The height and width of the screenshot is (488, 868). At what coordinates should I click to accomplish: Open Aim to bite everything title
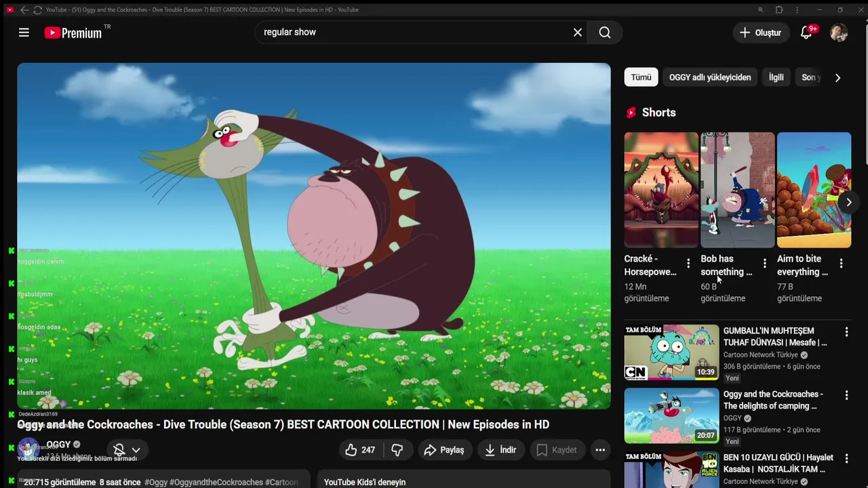click(802, 265)
